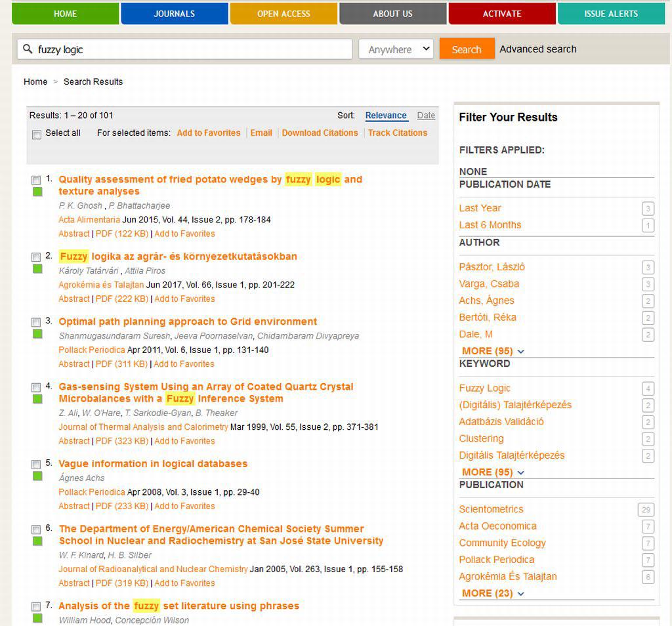The image size is (672, 626).
Task: Filter by keyword Fuzzy Logic
Action: (485, 388)
